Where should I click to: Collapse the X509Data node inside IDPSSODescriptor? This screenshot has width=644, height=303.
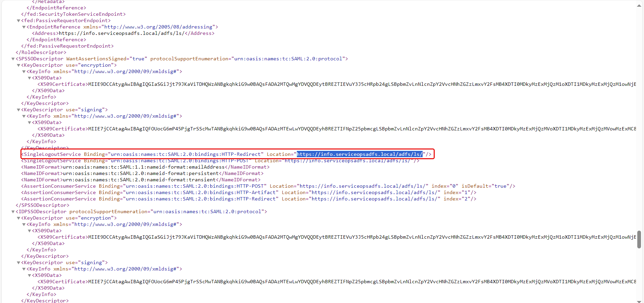[x=29, y=231]
